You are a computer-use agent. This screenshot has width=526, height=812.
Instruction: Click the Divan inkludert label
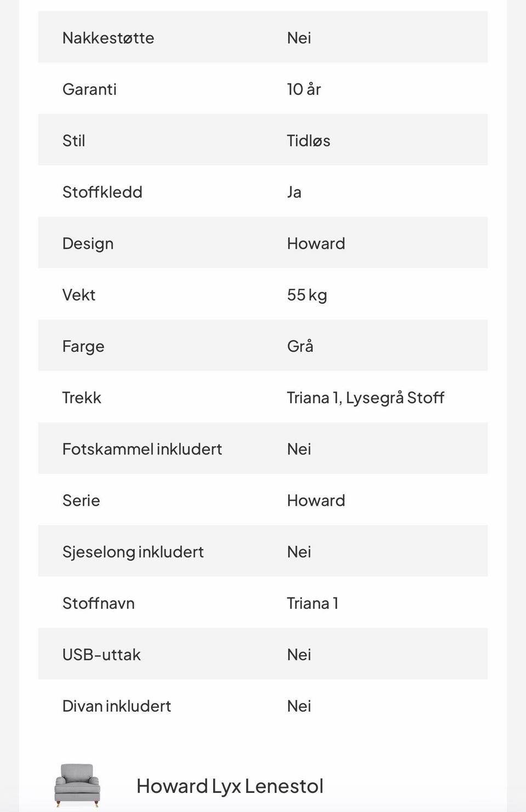tap(117, 706)
